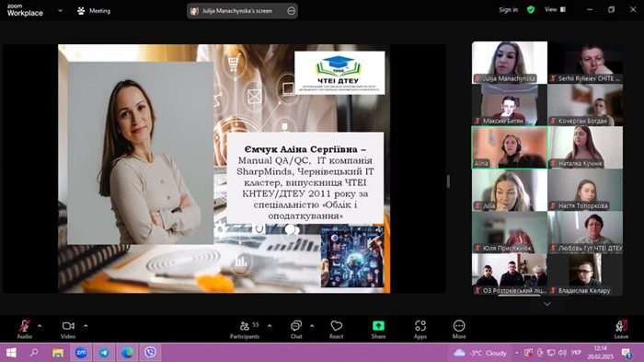Viewport: 644px width, 362px height.
Task: Open the Apps panel
Action: point(420,330)
